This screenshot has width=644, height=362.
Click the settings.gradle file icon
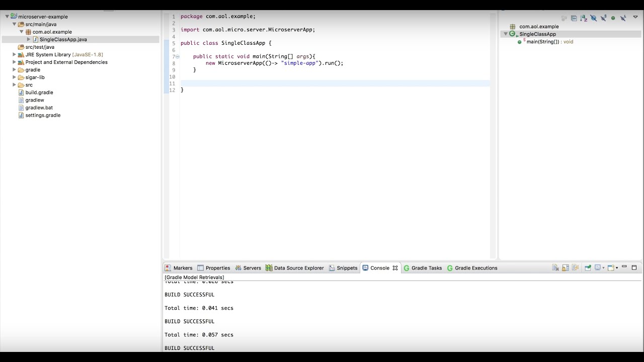pos(21,115)
